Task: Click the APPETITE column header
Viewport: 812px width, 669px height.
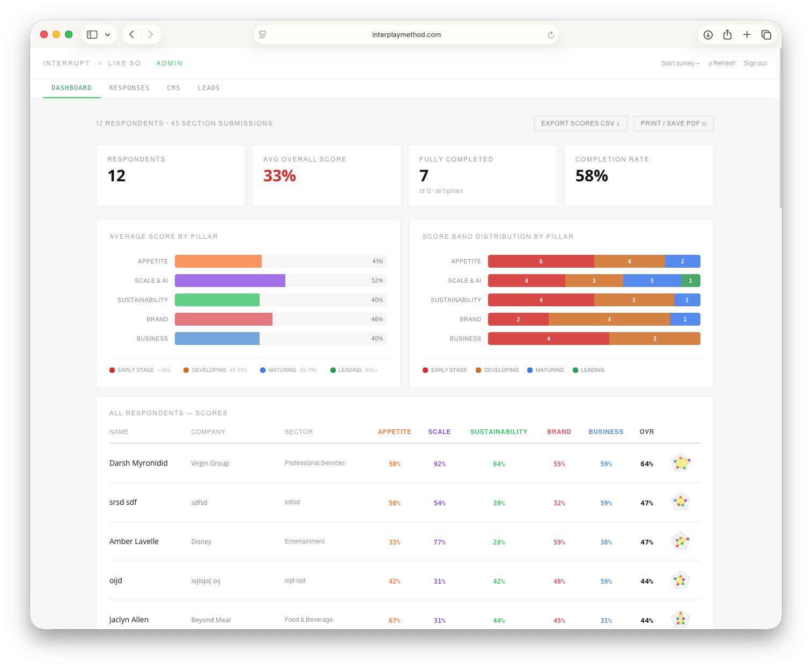Action: tap(394, 432)
